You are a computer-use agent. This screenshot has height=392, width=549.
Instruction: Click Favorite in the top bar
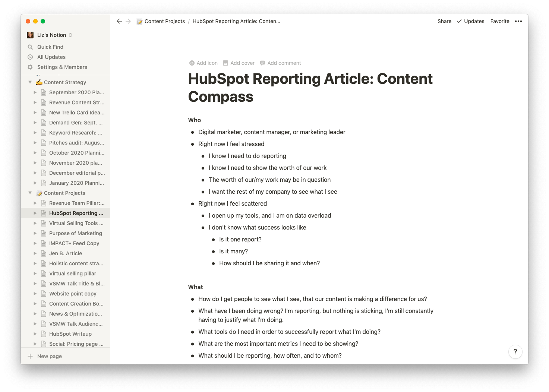tap(499, 21)
